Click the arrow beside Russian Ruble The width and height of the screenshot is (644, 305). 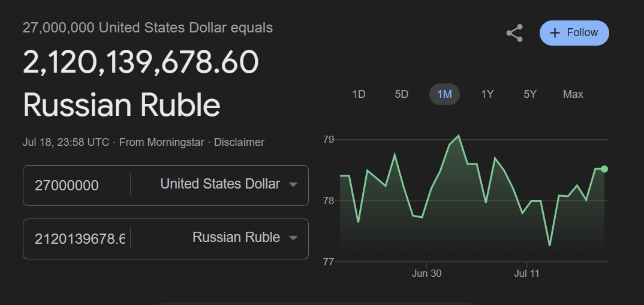pos(293,238)
